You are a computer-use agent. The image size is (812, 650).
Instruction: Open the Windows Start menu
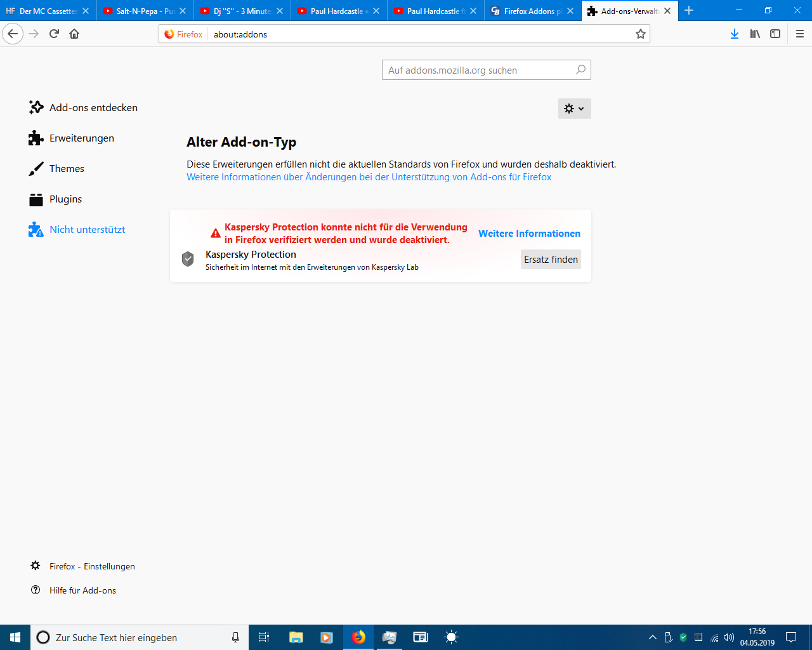click(x=15, y=637)
